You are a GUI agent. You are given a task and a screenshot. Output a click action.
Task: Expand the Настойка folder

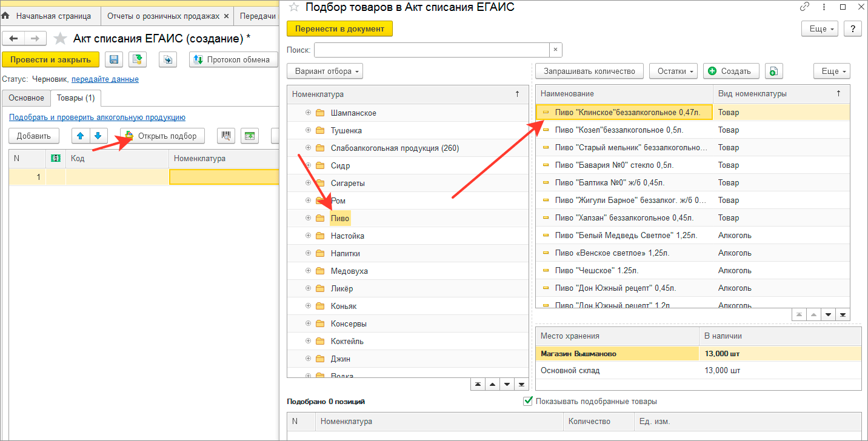click(x=308, y=236)
